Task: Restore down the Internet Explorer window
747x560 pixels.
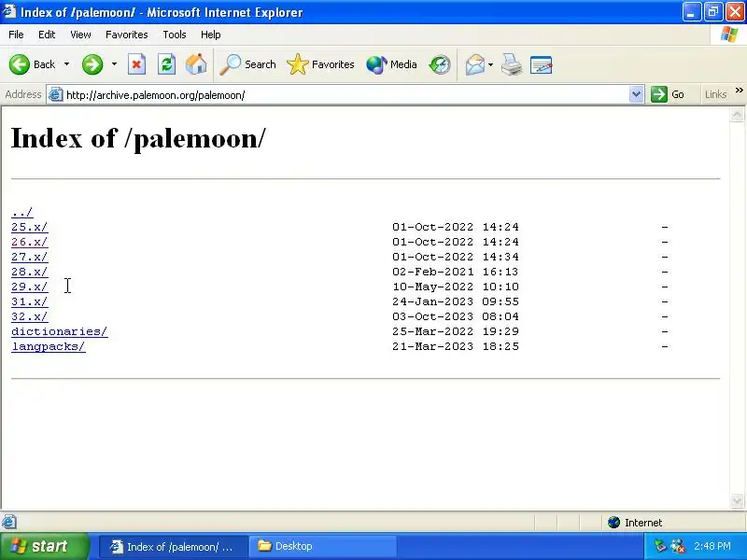Action: pos(713,12)
